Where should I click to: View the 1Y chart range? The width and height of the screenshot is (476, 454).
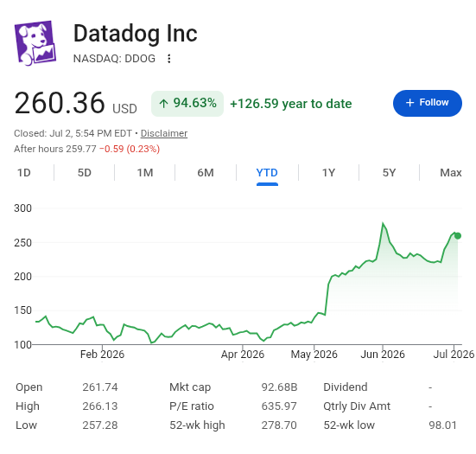click(328, 173)
